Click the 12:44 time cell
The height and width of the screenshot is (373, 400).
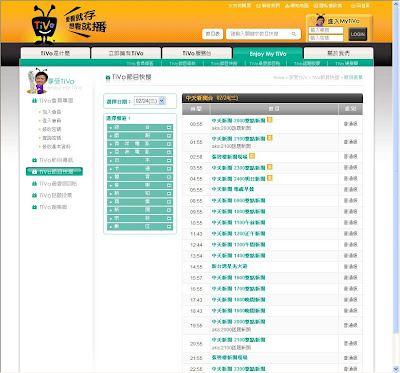click(x=196, y=245)
